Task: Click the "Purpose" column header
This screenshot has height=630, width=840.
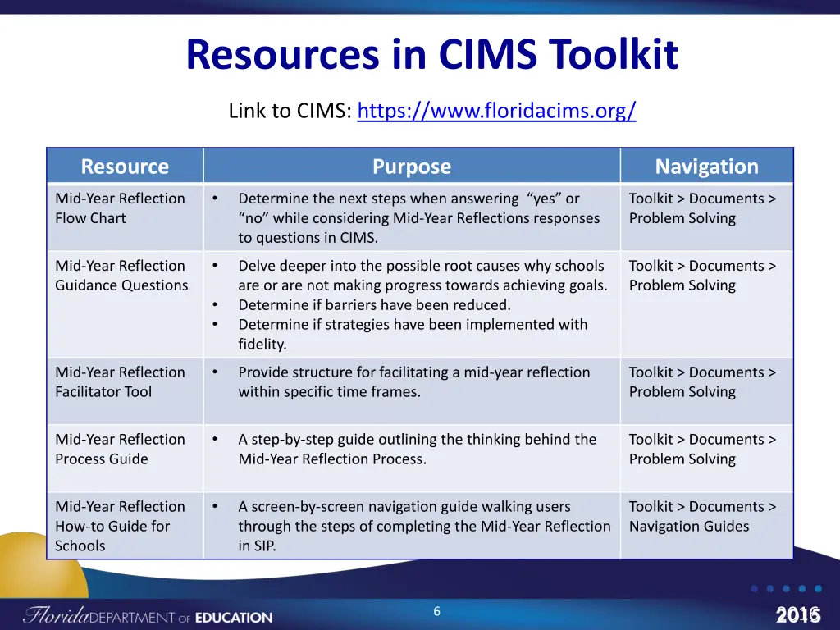Action: tap(412, 166)
